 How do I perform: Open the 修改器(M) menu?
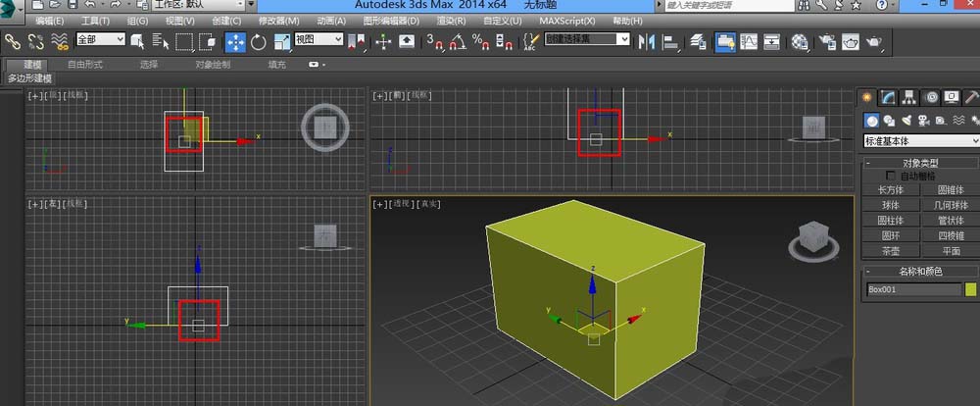(278, 21)
